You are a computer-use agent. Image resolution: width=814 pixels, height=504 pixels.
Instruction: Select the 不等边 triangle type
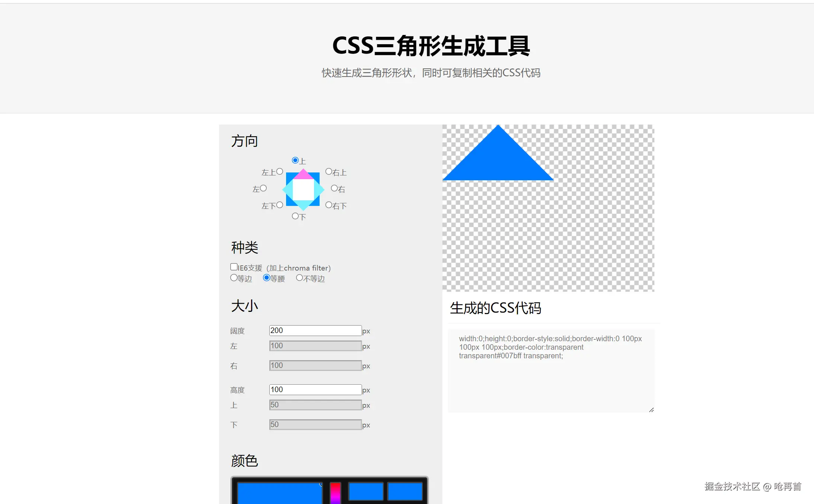point(299,278)
